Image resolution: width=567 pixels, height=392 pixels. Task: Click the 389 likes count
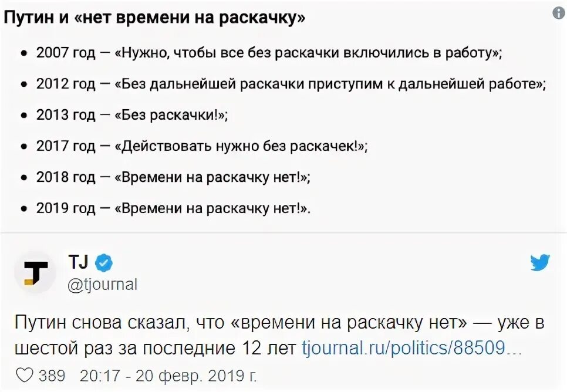coord(52,376)
